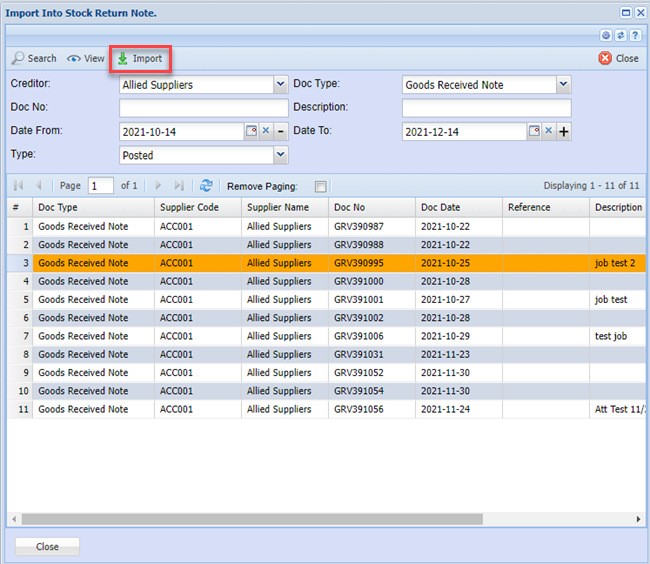The image size is (650, 564).
Task: Toggle the Remove Paging checkbox
Action: (x=320, y=187)
